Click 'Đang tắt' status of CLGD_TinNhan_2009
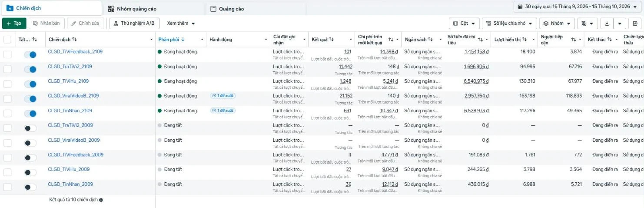Screen dimensions: 644x208 (x=173, y=185)
